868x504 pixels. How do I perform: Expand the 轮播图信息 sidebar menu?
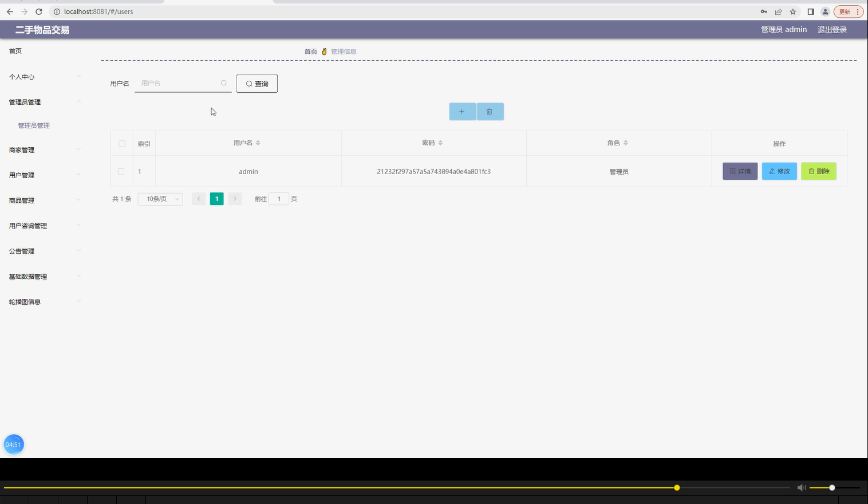[x=45, y=301]
